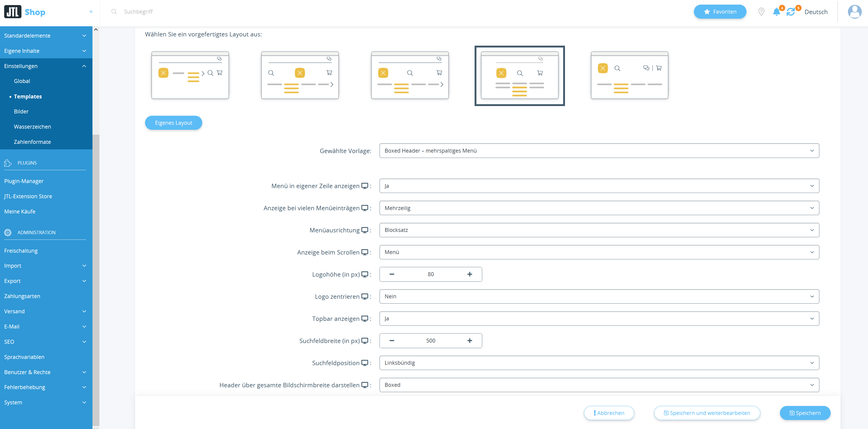Click the JTL Shop logo
This screenshot has height=429, width=868.
click(25, 12)
